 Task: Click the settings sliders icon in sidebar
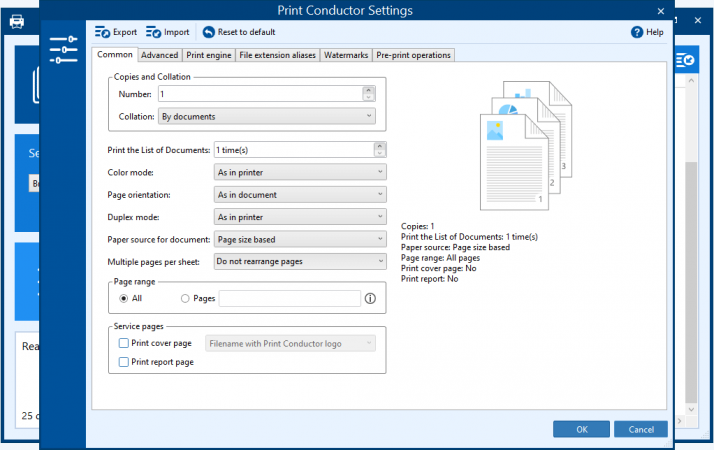63,47
